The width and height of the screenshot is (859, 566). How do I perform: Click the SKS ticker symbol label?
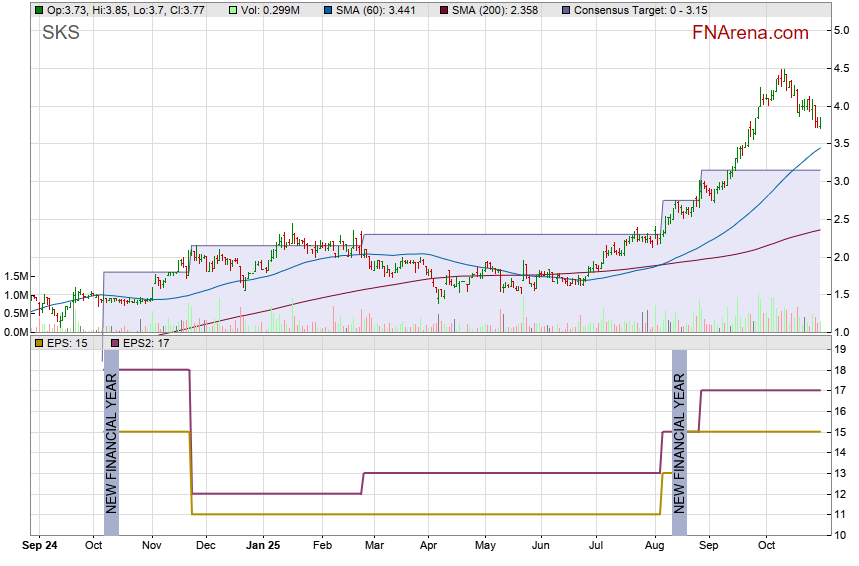(60, 33)
